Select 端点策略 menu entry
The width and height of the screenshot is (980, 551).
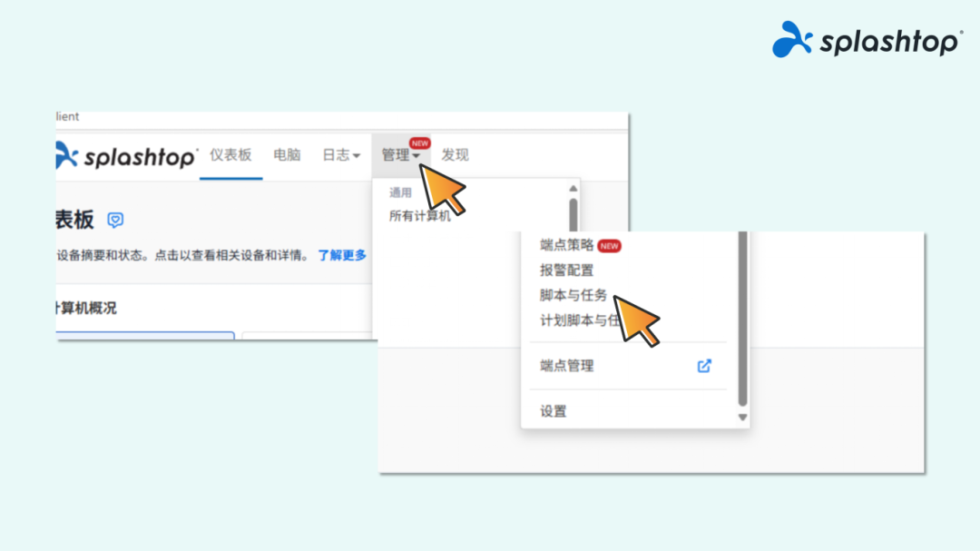pos(567,245)
